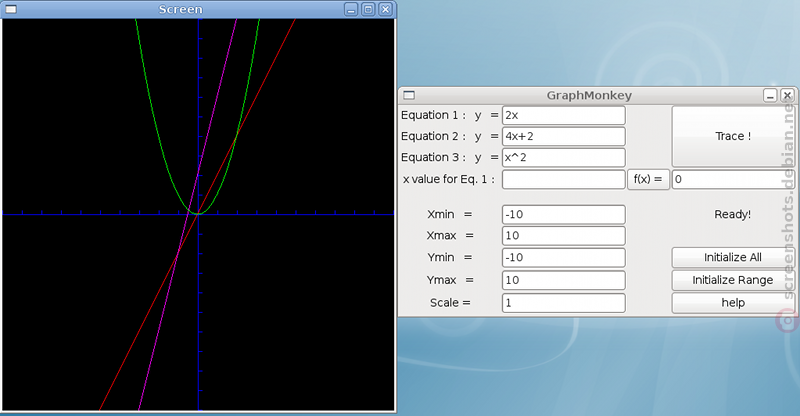This screenshot has height=416, width=800.
Task: Minimize the GraphMonkey window
Action: 770,95
